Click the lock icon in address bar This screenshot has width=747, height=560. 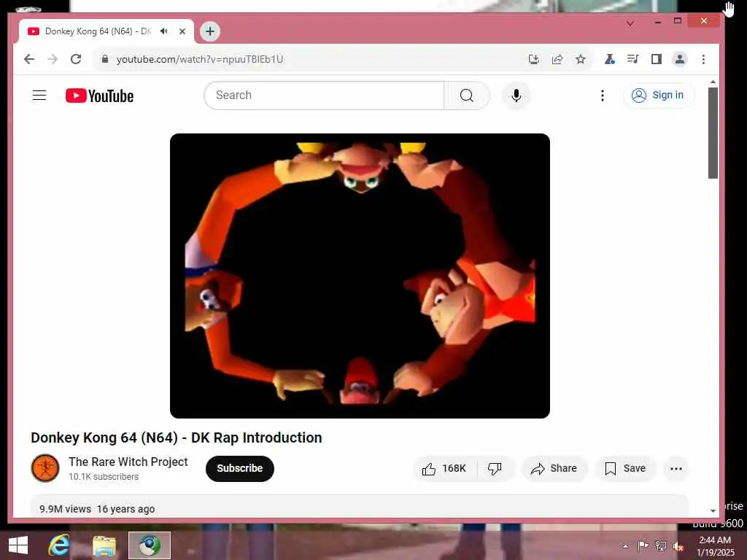click(105, 59)
